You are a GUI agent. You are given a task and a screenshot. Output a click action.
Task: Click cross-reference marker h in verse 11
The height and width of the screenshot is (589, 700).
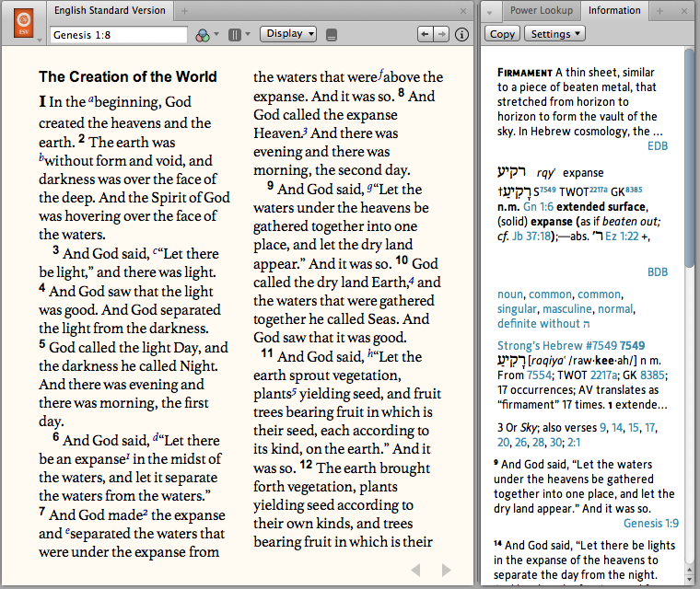(370, 353)
